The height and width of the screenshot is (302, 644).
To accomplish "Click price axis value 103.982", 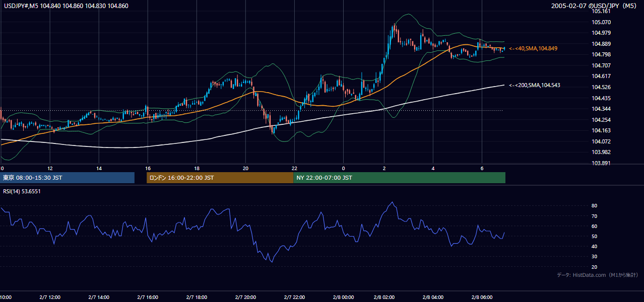I will [x=601, y=152].
